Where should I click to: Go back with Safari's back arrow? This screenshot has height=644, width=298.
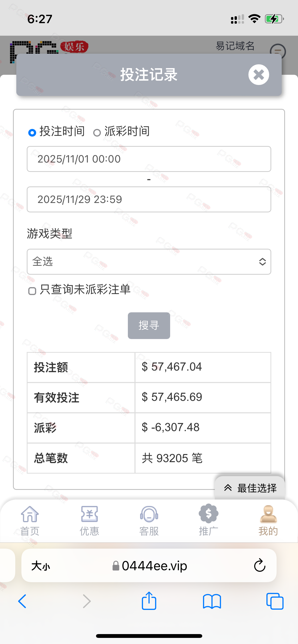[22, 601]
